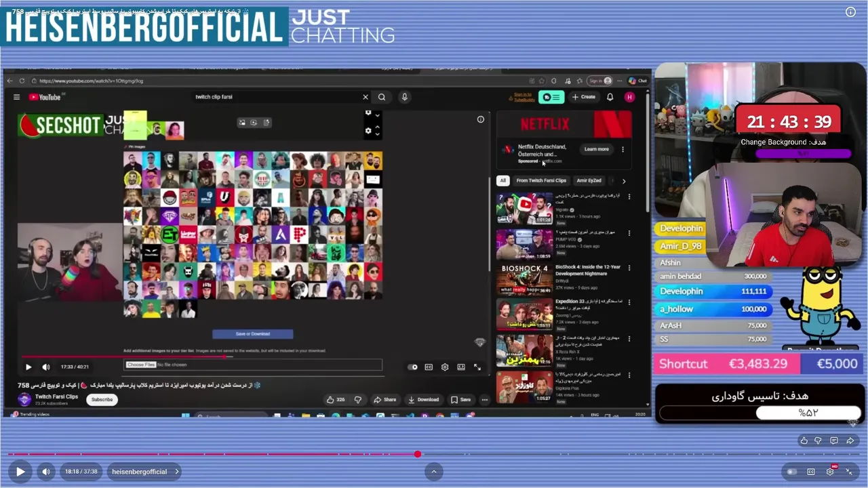Like the inner video showing 326

pyautogui.click(x=336, y=399)
